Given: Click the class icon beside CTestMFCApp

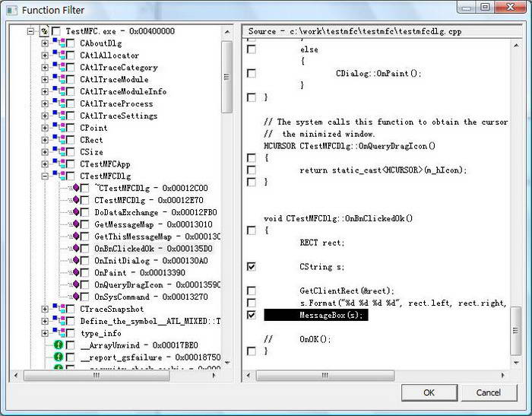Looking at the screenshot, I should tap(59, 164).
